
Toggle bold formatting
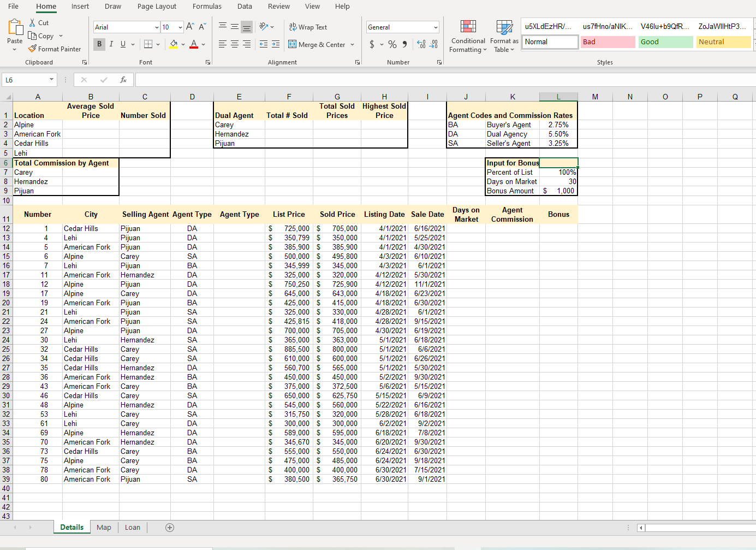click(x=99, y=44)
